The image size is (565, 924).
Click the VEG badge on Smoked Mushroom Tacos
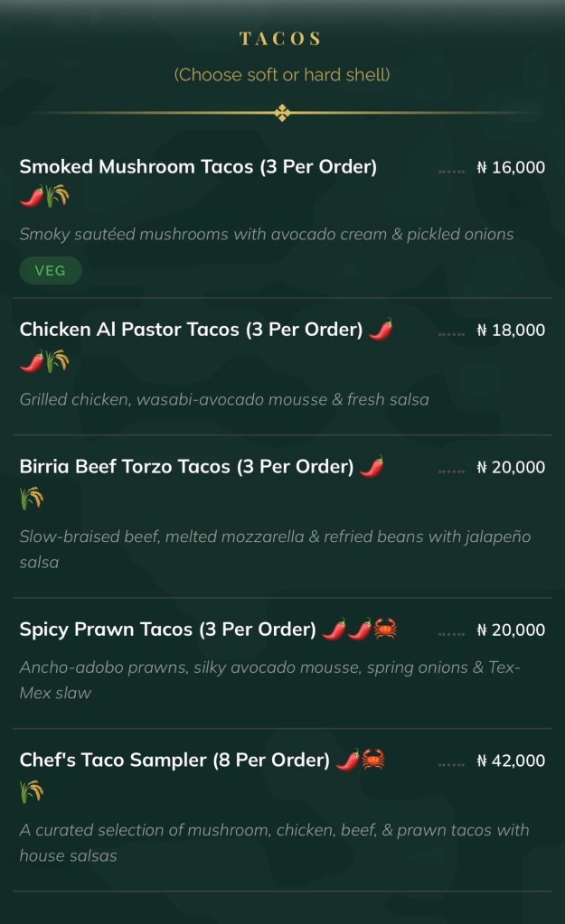tap(51, 271)
